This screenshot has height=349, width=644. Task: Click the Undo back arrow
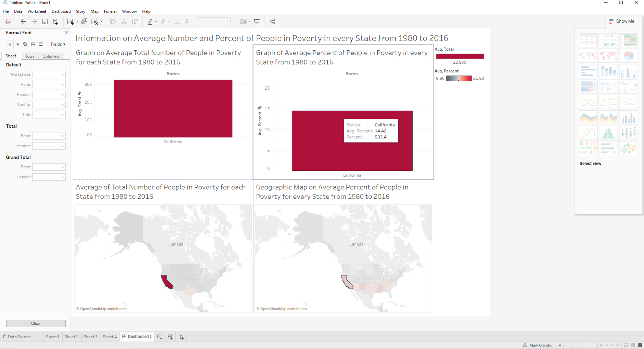pyautogui.click(x=23, y=22)
